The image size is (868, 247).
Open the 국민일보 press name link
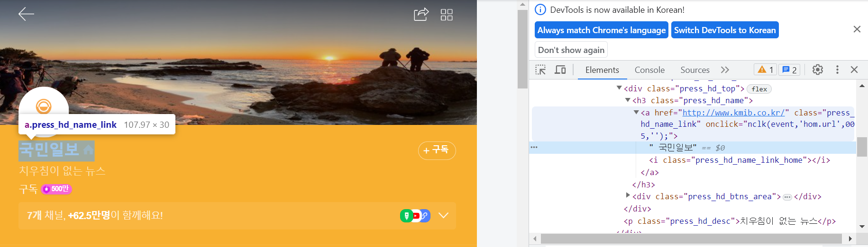[56, 150]
